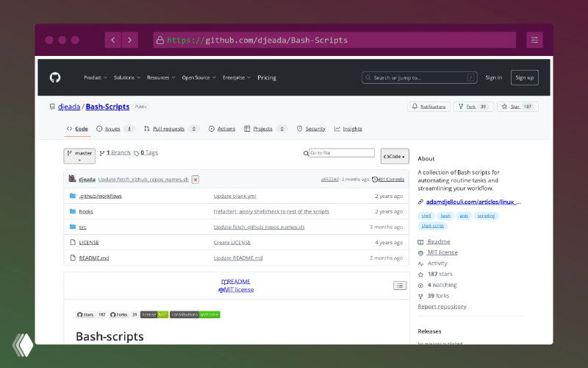Switch to the Issues tab
This screenshot has width=588, height=368.
pyautogui.click(x=115, y=129)
